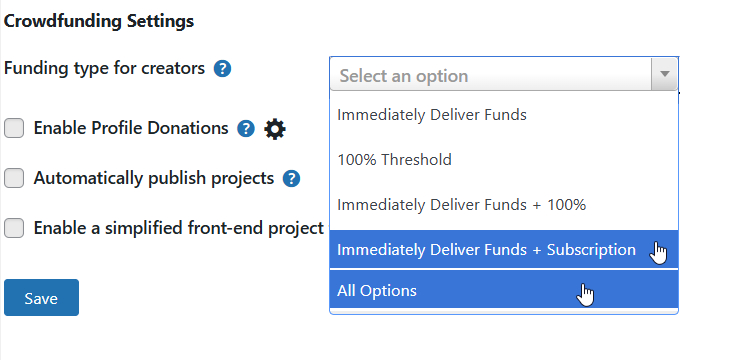Open help tooltip for Funding type for creators
The height and width of the screenshot is (360, 730).
point(222,69)
